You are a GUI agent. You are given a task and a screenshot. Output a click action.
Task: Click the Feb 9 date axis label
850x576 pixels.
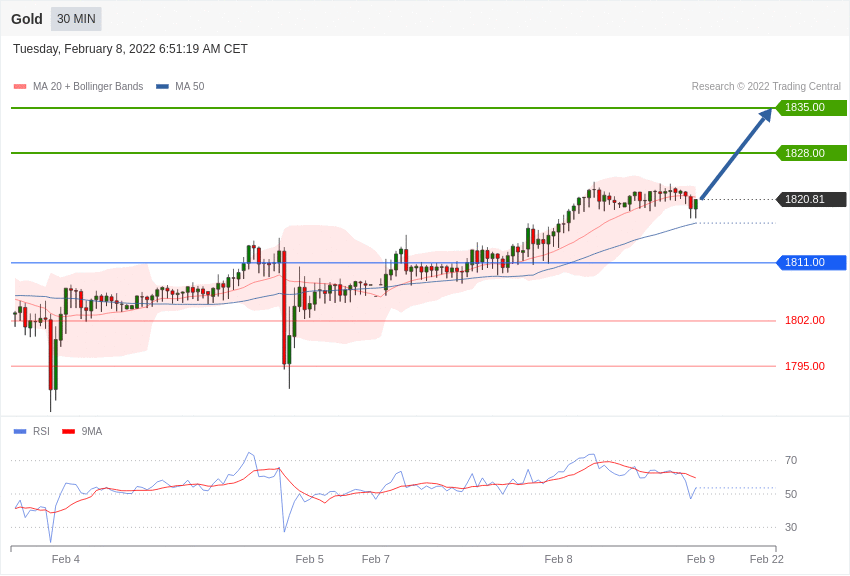(700, 559)
